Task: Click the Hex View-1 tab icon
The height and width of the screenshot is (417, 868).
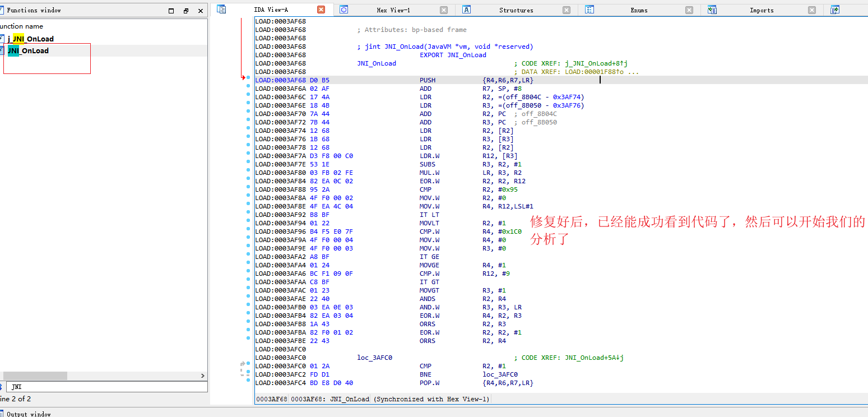Action: pyautogui.click(x=344, y=10)
